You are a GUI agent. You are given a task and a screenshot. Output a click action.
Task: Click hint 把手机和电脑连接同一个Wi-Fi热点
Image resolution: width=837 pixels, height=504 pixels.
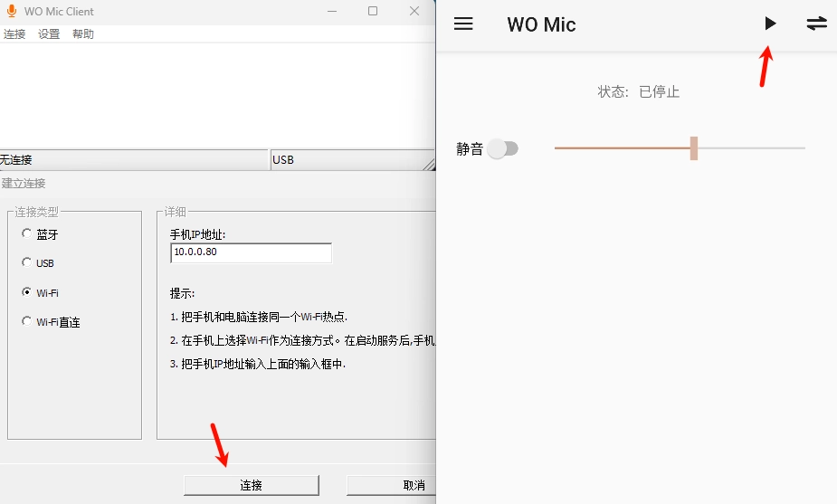259,317
